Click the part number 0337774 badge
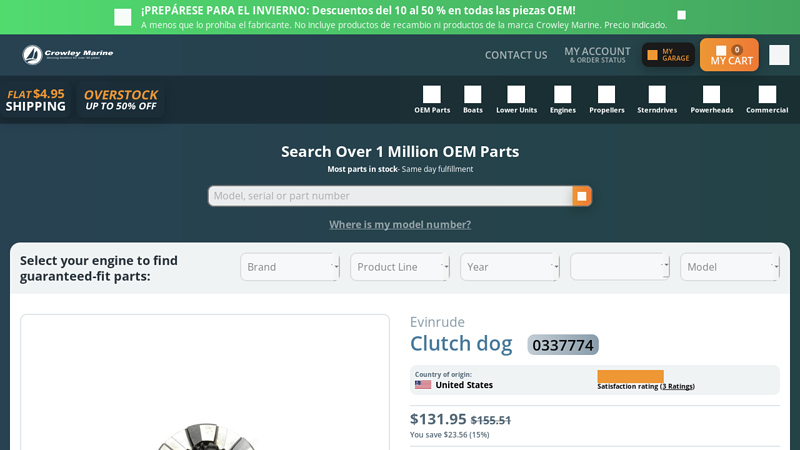 coord(563,345)
